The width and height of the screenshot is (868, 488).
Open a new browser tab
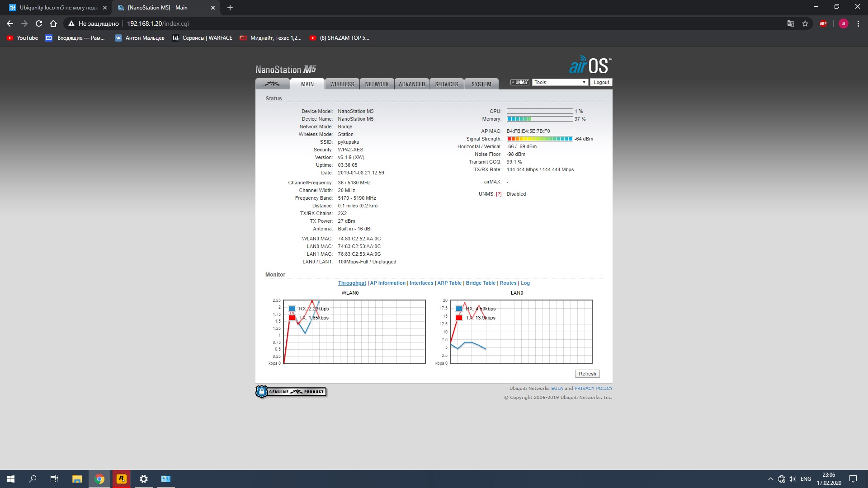tap(230, 8)
